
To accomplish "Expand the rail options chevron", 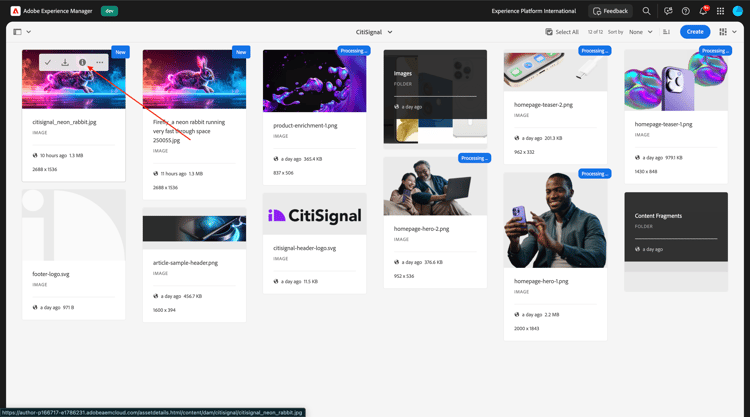I will point(29,32).
